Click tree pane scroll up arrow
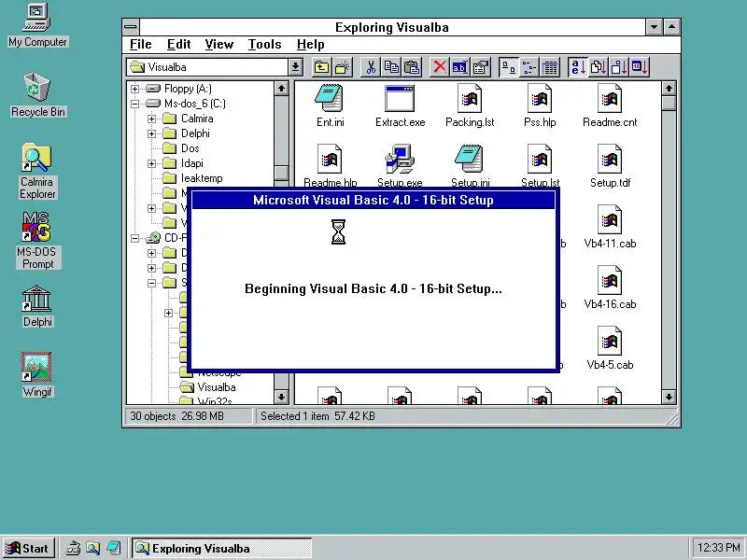The height and width of the screenshot is (560, 747). pyautogui.click(x=281, y=89)
